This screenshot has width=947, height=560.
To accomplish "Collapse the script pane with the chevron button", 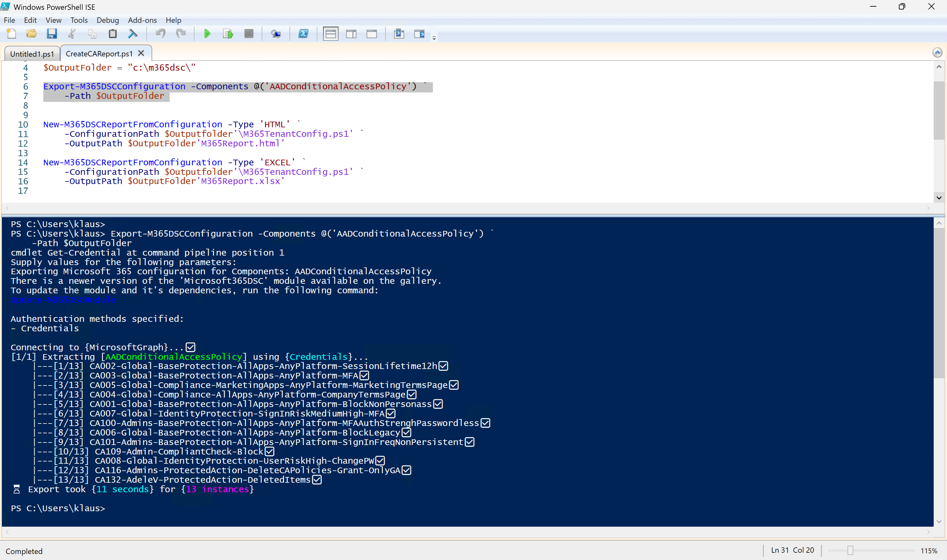I will pyautogui.click(x=937, y=53).
